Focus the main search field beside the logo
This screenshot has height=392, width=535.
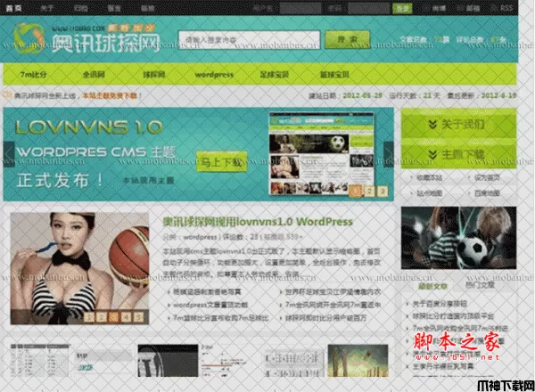249,40
